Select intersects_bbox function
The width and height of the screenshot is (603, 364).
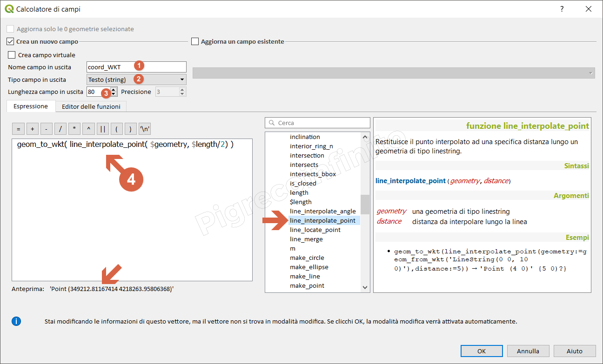(313, 174)
